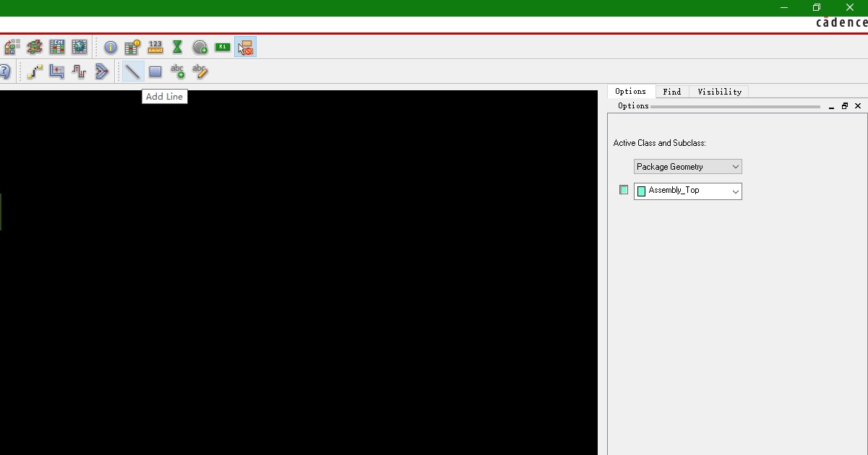Click the color grid icon with red arrow
This screenshot has width=868, height=455.
pyautogui.click(x=12, y=48)
